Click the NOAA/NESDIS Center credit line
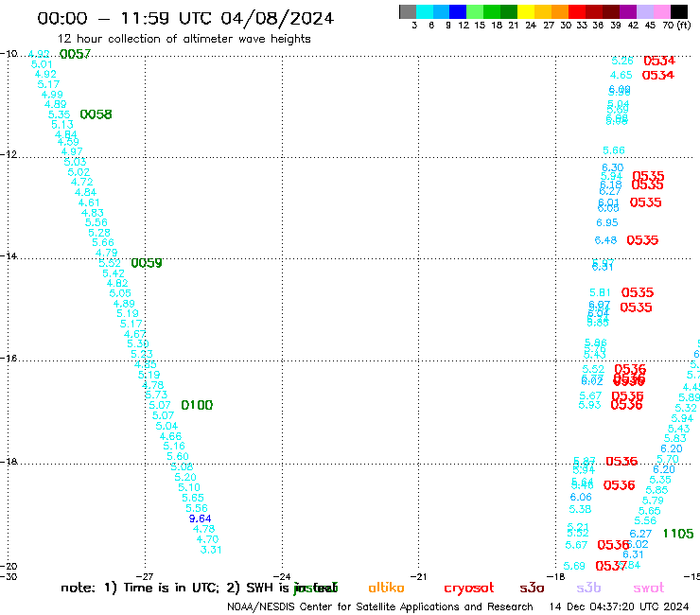This screenshot has height=615, width=700. pyautogui.click(x=380, y=607)
